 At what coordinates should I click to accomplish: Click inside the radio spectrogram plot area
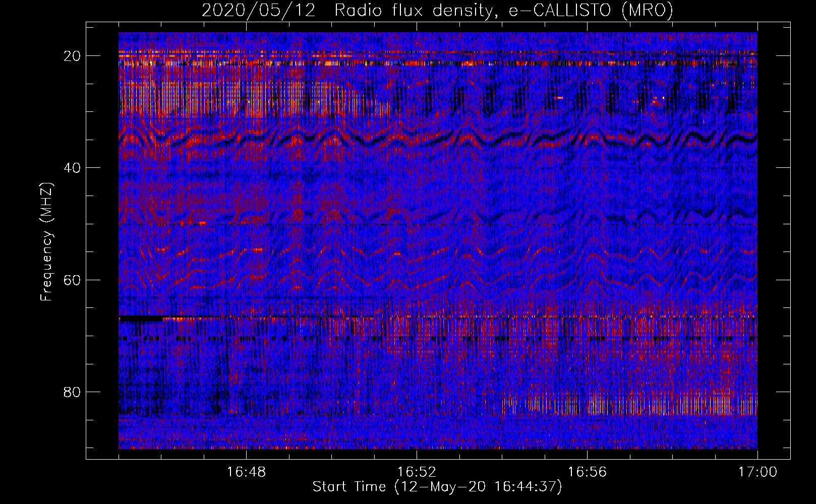[x=438, y=241]
